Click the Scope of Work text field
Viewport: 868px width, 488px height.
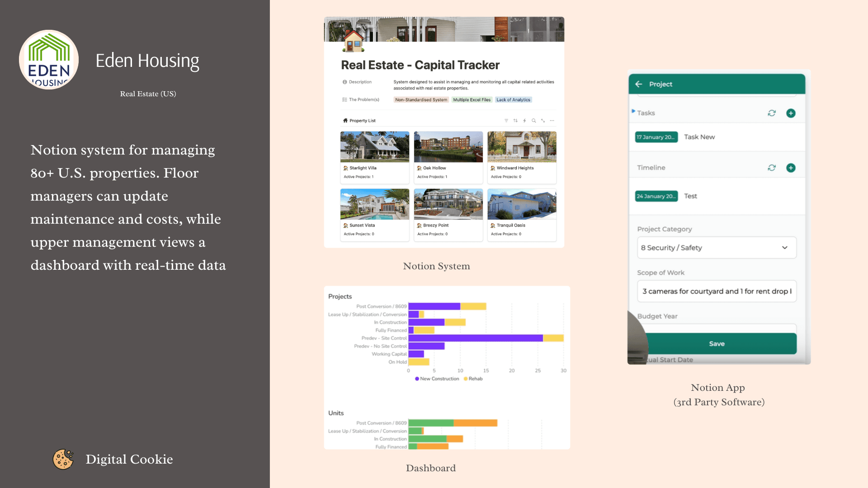coord(717,291)
